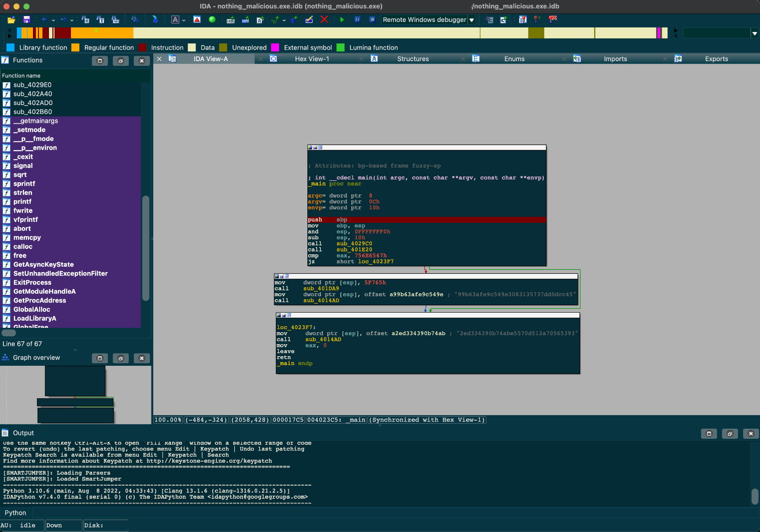Click the grey C arrow icon

[490, 20]
